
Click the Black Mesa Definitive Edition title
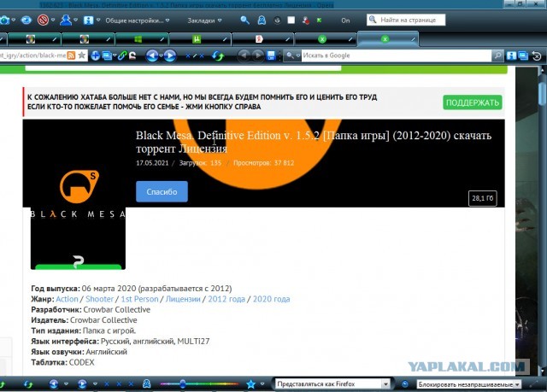[x=314, y=142]
